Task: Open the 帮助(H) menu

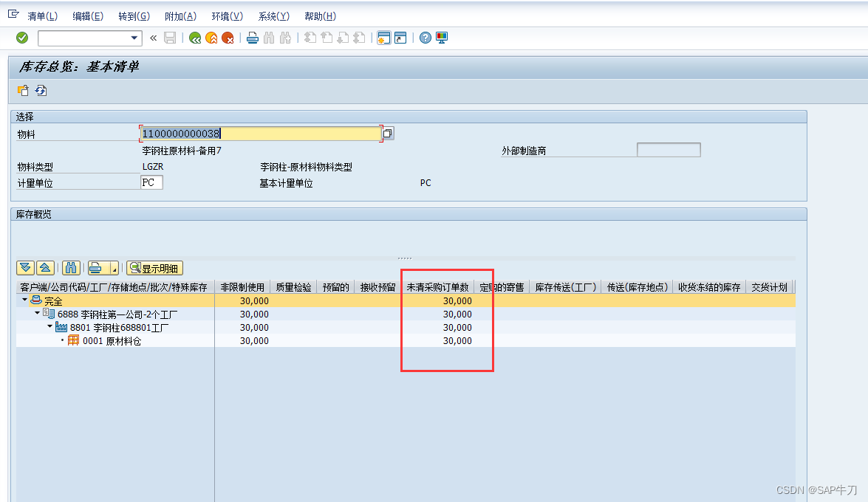Action: tap(320, 16)
